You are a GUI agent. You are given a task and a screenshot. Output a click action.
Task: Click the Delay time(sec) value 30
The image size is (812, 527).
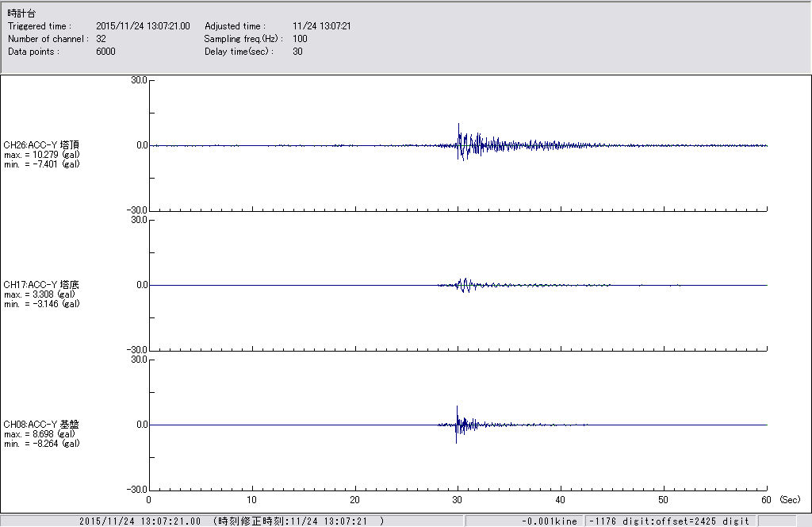pos(297,52)
